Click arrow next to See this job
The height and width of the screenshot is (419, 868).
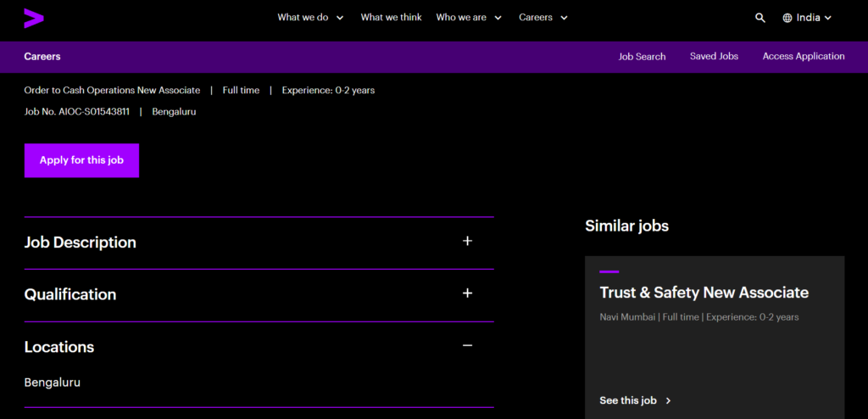pos(668,400)
